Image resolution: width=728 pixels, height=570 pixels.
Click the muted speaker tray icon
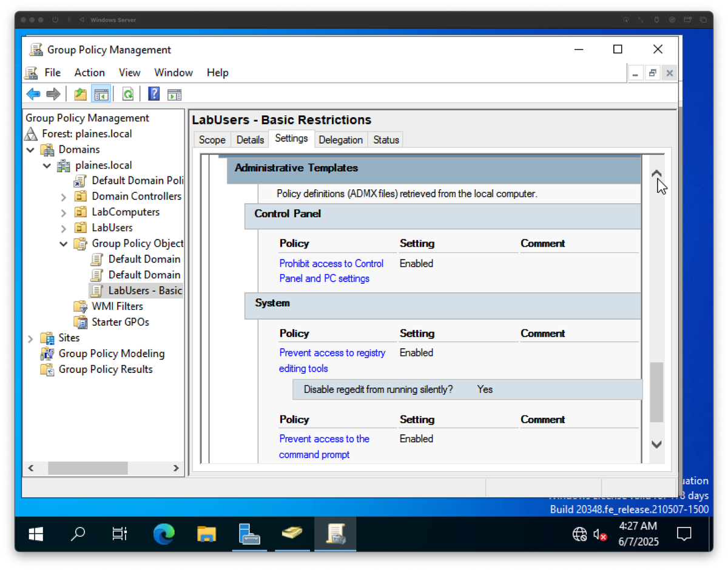click(600, 534)
